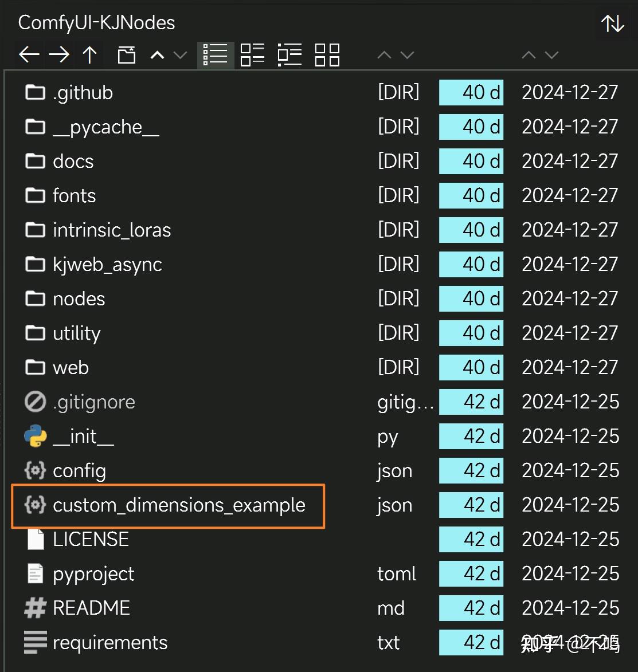Select the LICENSE file

point(91,539)
